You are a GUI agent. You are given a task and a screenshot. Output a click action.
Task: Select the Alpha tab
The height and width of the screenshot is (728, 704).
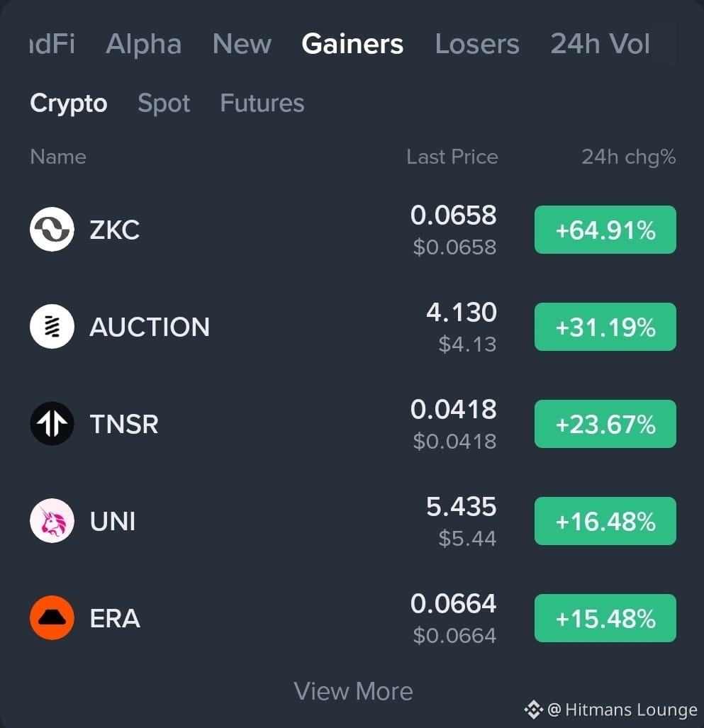[143, 44]
